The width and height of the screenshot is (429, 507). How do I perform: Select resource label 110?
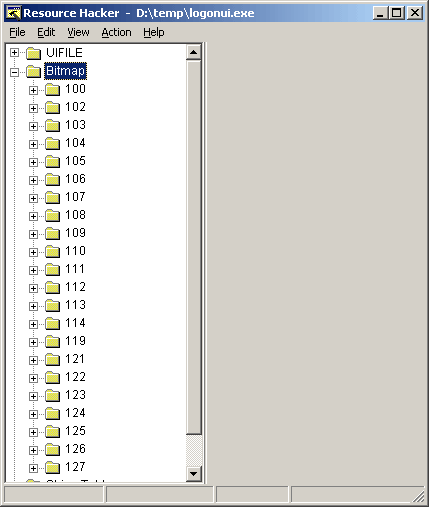pos(75,251)
